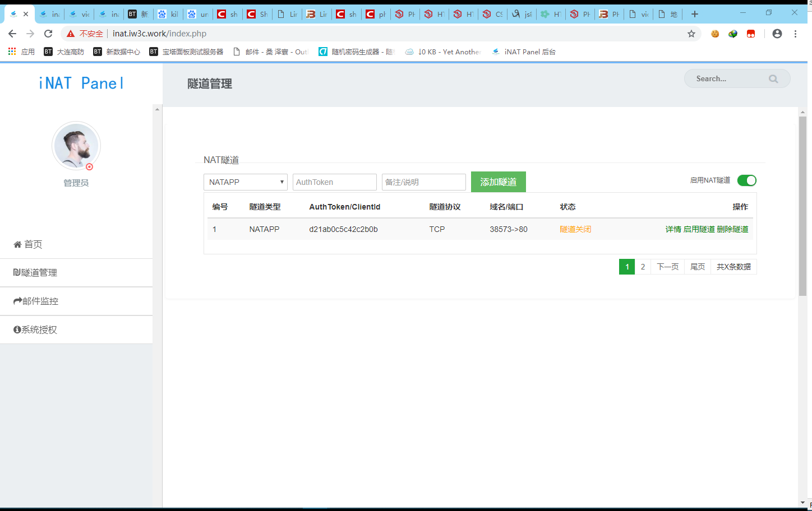The height and width of the screenshot is (511, 812).
Task: Open the Chrome profile avatar icon
Action: click(x=777, y=34)
